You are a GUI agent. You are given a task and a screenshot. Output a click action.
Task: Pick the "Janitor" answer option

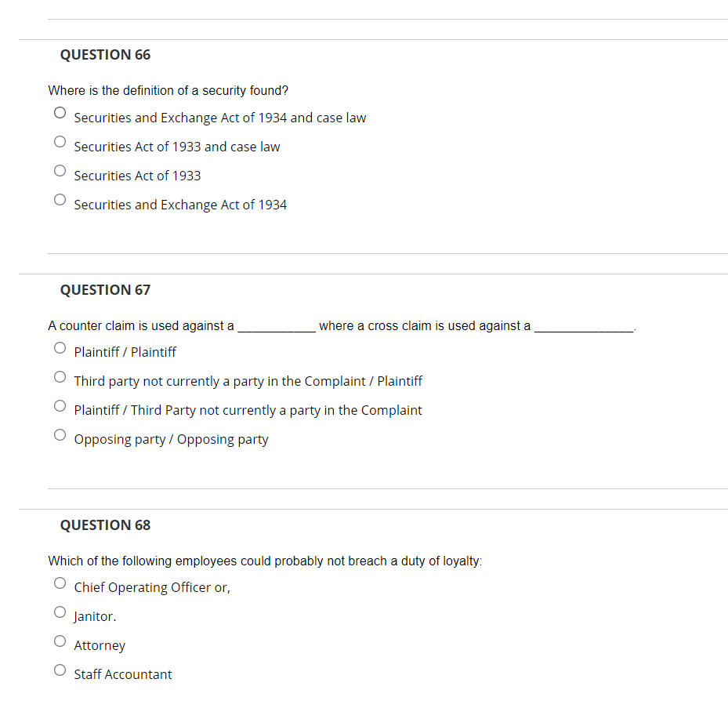(x=60, y=612)
